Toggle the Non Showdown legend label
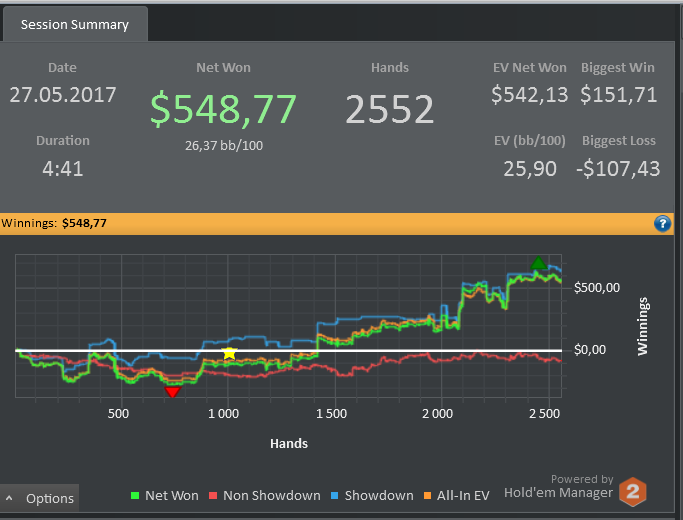The height and width of the screenshot is (520, 683). [x=272, y=495]
